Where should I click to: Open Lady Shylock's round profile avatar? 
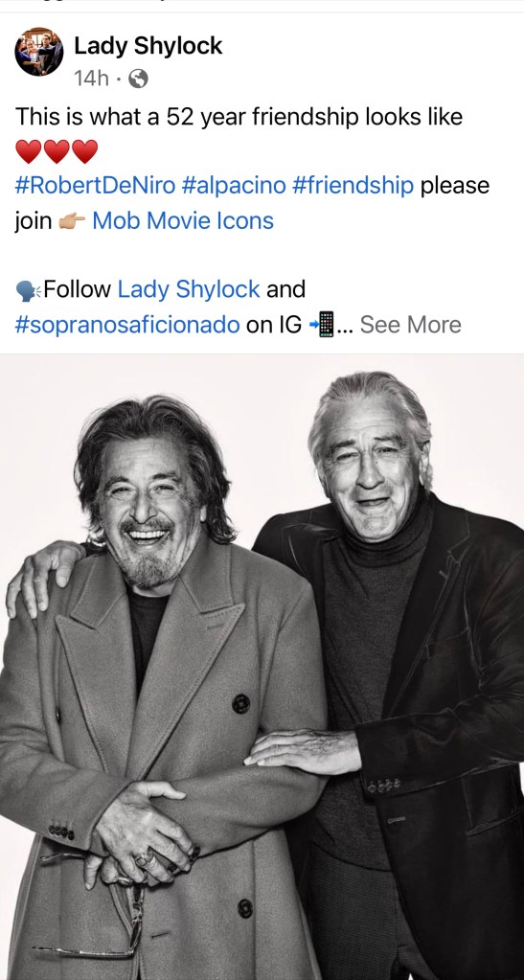click(38, 51)
